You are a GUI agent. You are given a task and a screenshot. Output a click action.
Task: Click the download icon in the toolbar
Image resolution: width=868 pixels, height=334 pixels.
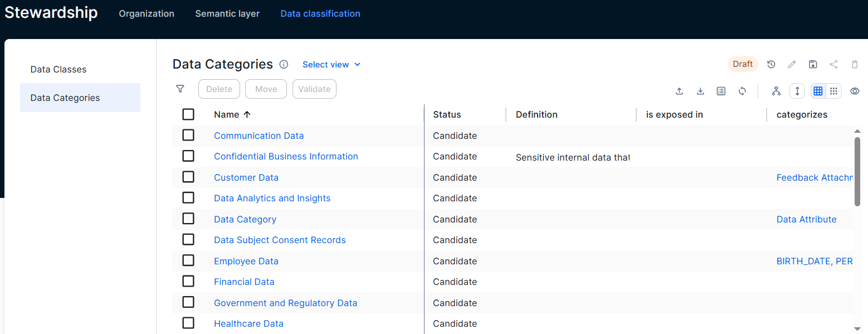[x=700, y=91]
